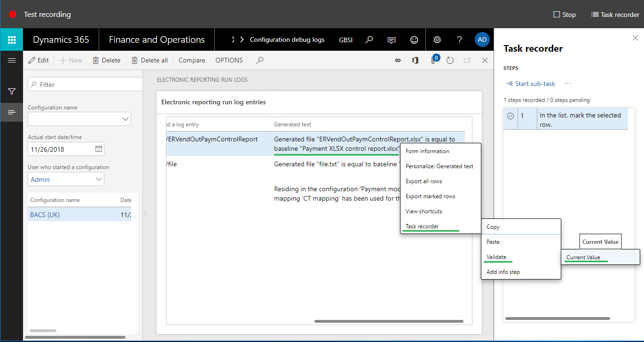Open the Attachments icon showing zero
The image size is (644, 342).
(433, 60)
